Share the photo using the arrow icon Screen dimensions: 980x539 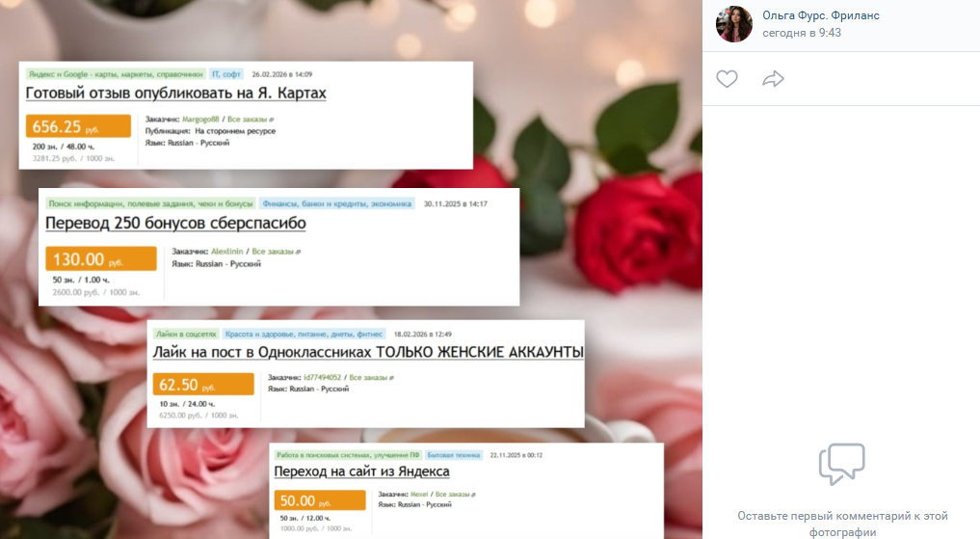click(x=773, y=79)
